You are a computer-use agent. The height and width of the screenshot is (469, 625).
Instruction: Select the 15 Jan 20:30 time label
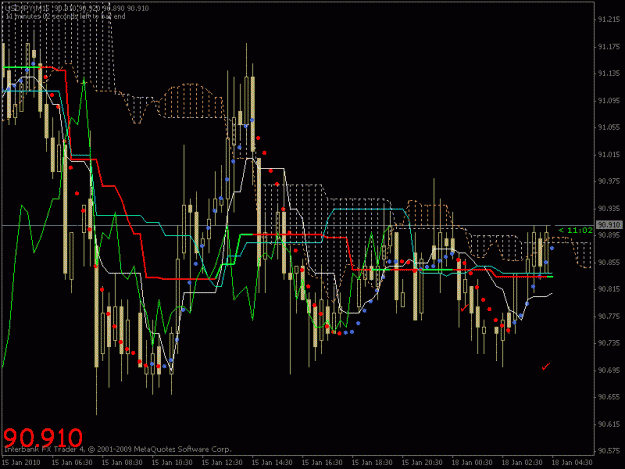click(x=422, y=463)
